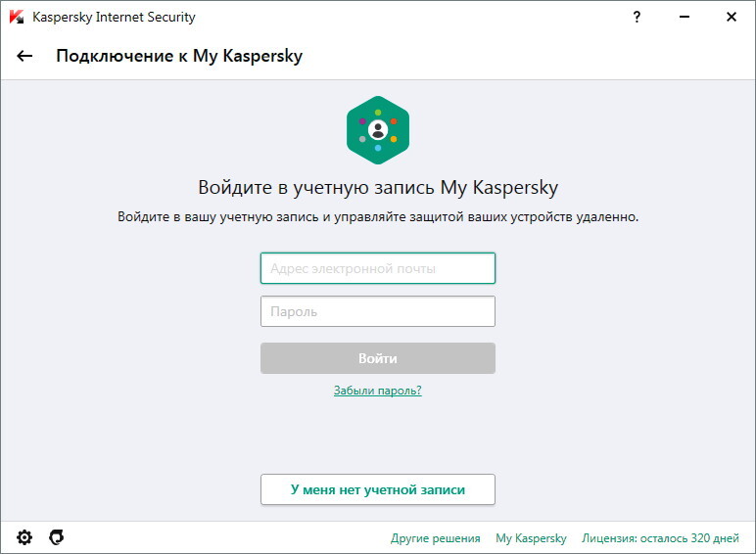Open settings via the gear icon
756x554 pixels.
coord(24,537)
